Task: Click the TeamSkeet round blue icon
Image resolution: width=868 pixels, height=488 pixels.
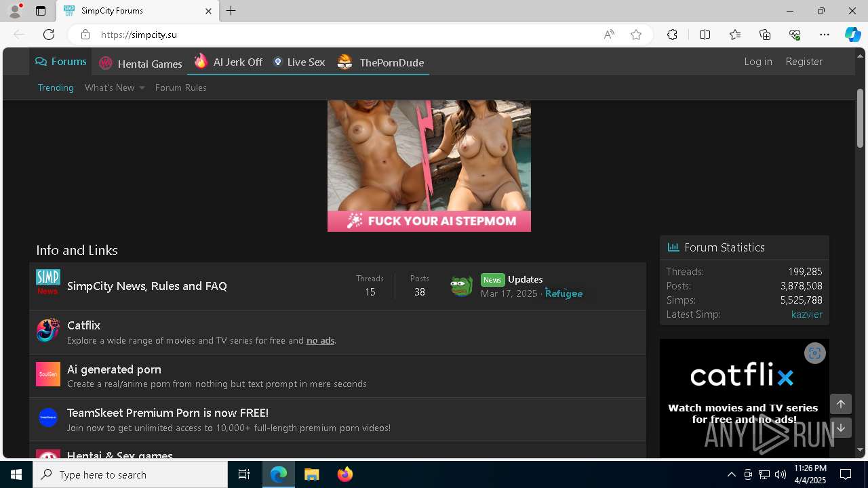Action: 47,418
